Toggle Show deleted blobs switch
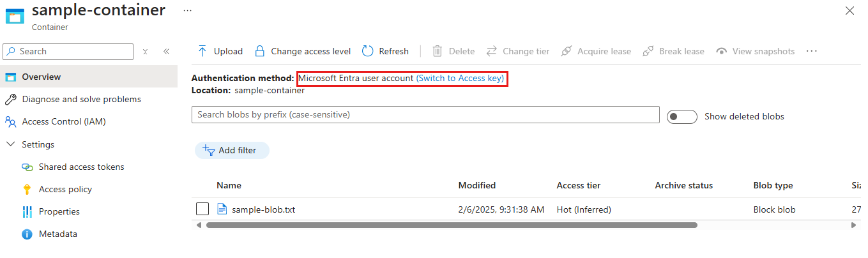 point(681,117)
